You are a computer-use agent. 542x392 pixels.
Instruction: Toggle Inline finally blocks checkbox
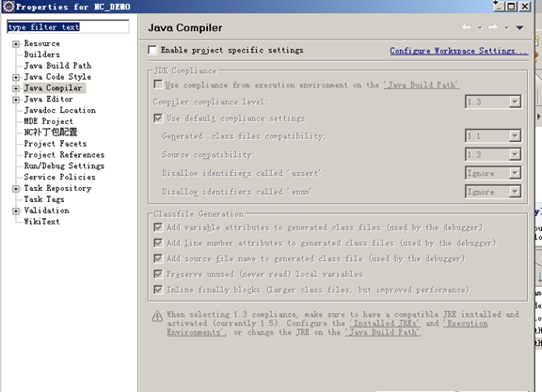click(158, 290)
